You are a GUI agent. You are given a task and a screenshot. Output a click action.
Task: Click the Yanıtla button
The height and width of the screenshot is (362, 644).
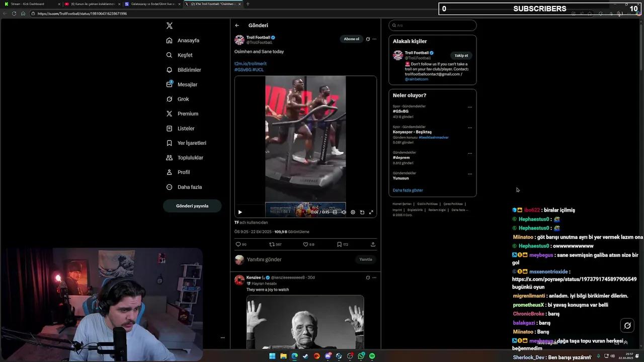(366, 259)
